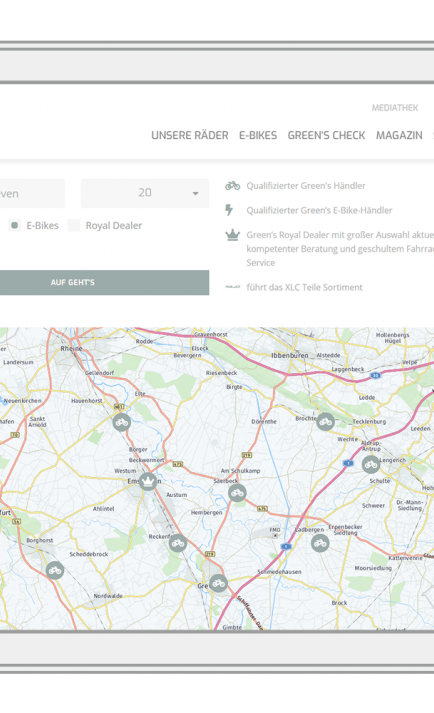Select the dealer marker at Ladbergen
Screen dimensions: 434x713
pos(320,543)
